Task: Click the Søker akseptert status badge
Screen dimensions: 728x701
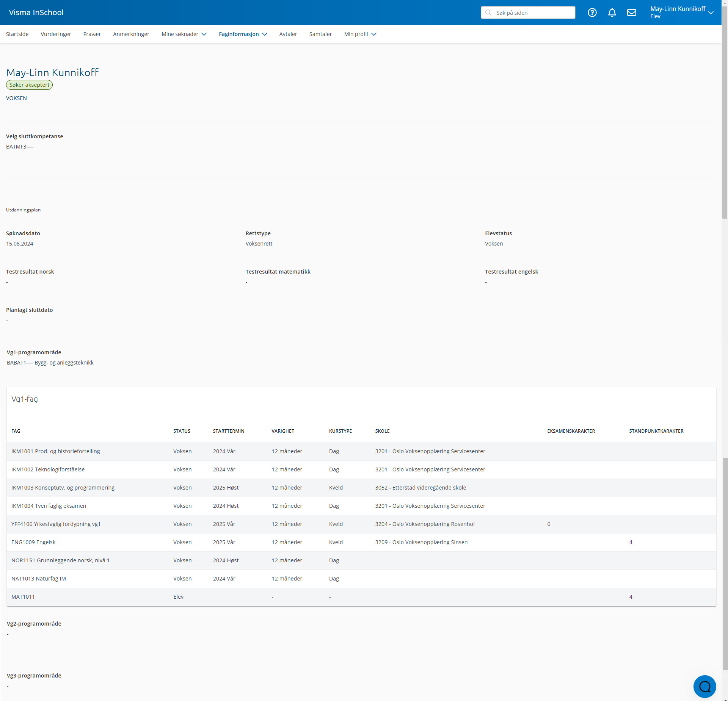Action: tap(29, 85)
